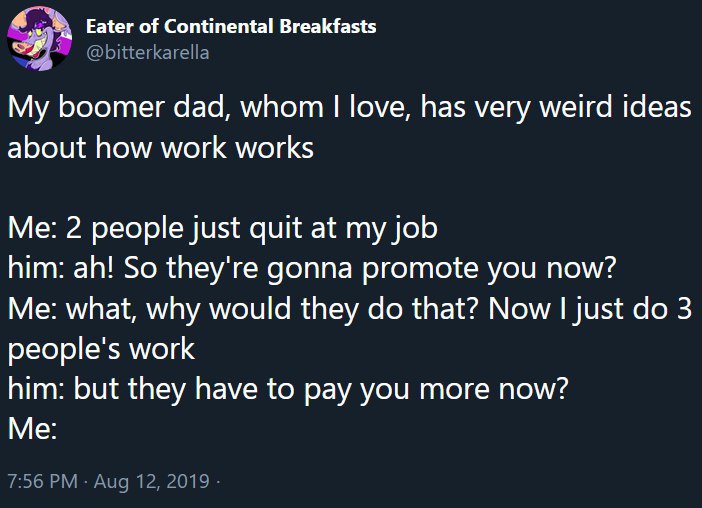The image size is (702, 508).
Task: Open the purple cartoon profile avatar
Action: (39, 38)
